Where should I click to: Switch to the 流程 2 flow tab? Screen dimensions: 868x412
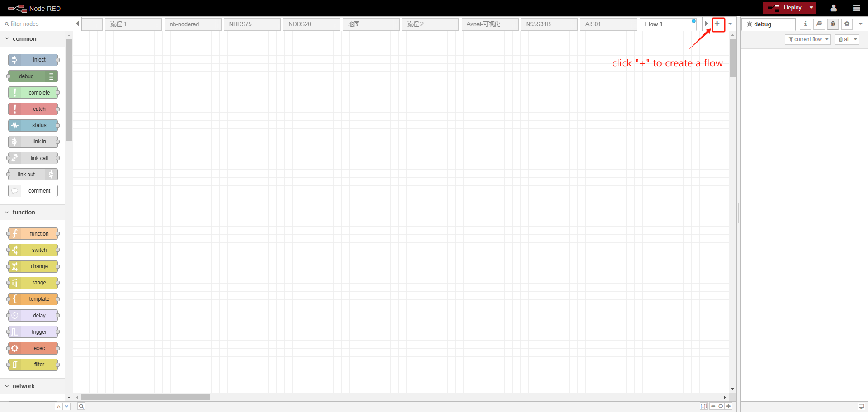pos(430,24)
